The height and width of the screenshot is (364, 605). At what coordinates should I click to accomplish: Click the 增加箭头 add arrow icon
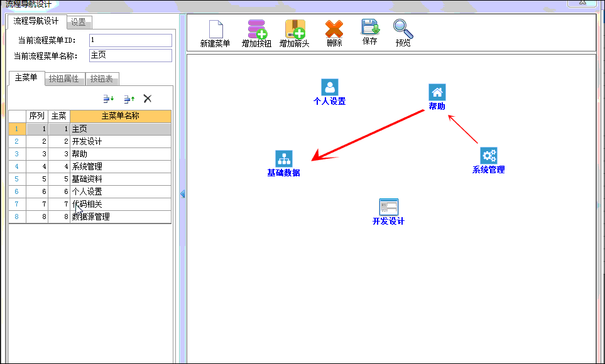295,29
